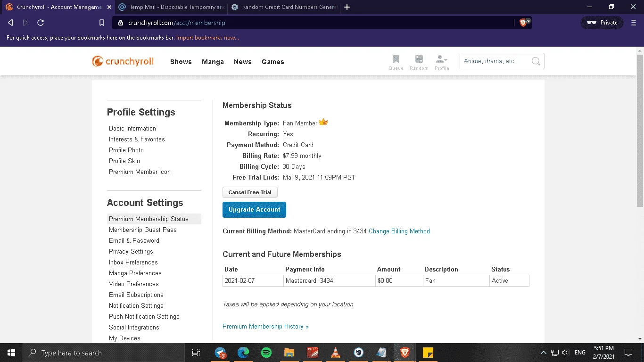Open Social Integrations page

click(134, 327)
